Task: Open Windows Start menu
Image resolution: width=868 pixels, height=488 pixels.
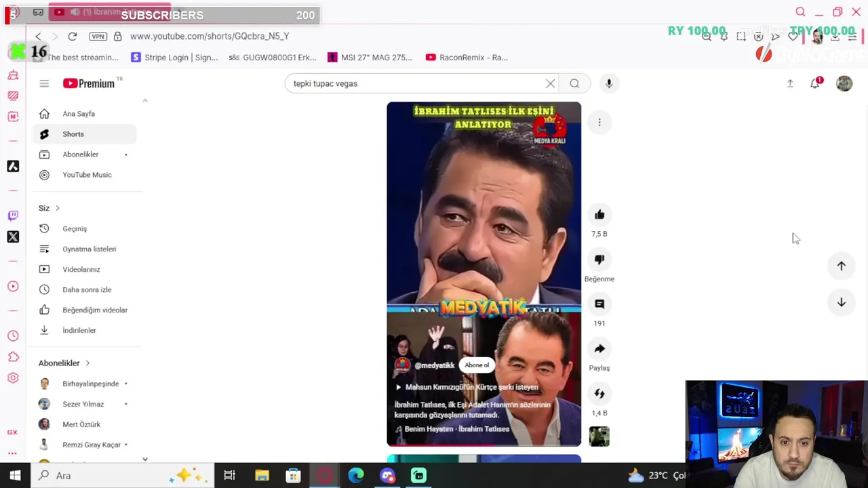Action: point(15,476)
